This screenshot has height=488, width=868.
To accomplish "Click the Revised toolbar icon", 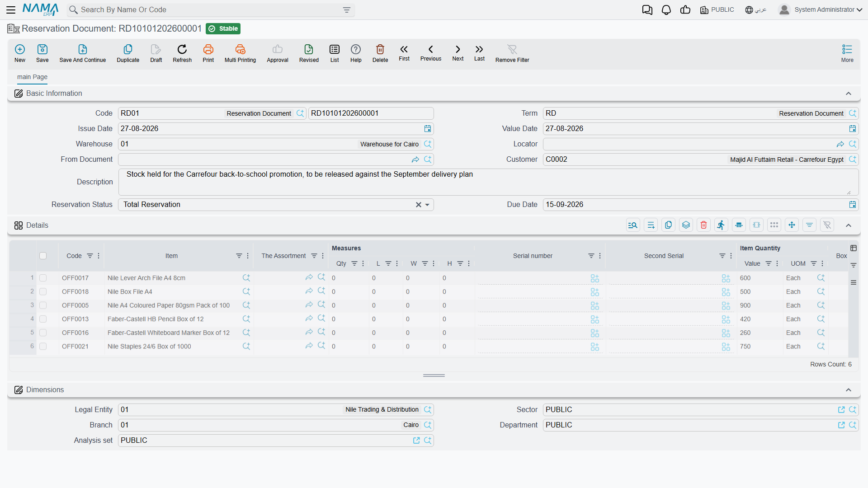I will (x=309, y=53).
